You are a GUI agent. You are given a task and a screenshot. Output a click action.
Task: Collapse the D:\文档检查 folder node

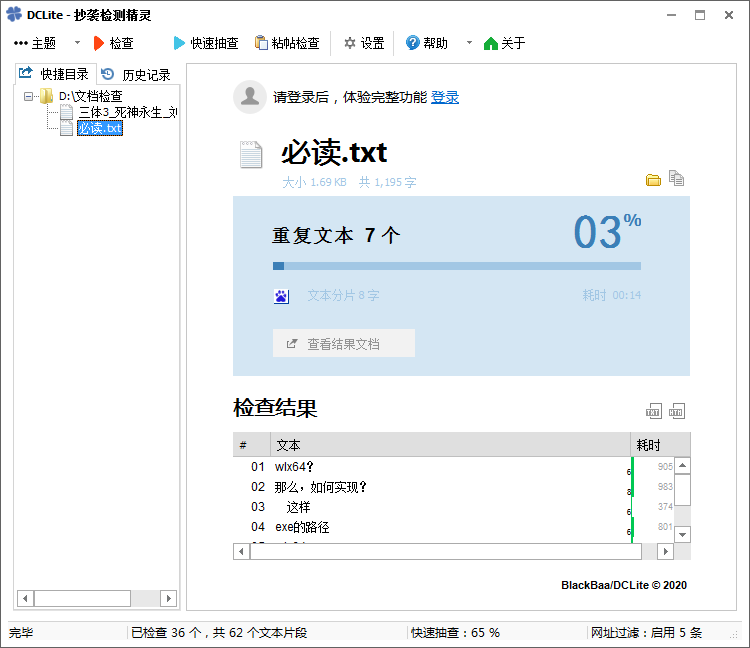pos(28,97)
